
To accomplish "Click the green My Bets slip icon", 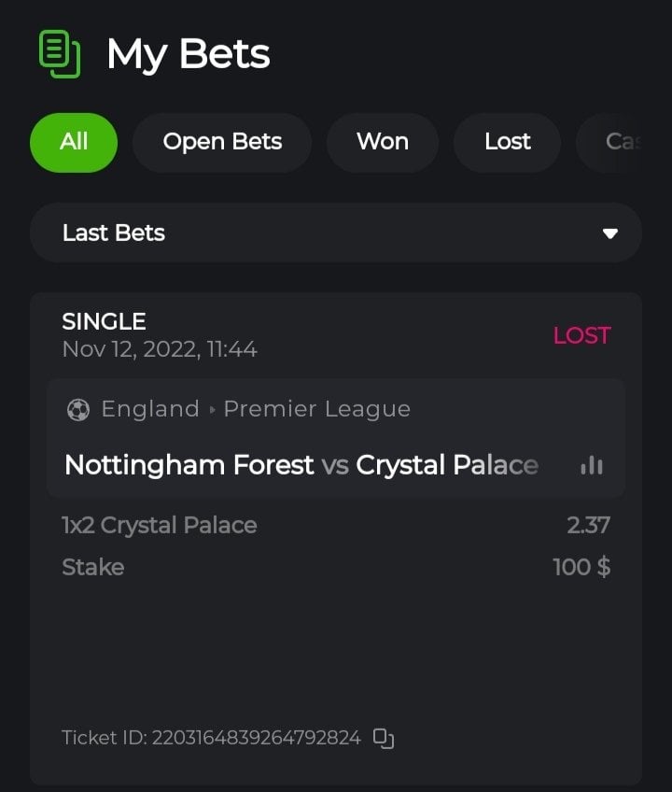I will pos(60,54).
